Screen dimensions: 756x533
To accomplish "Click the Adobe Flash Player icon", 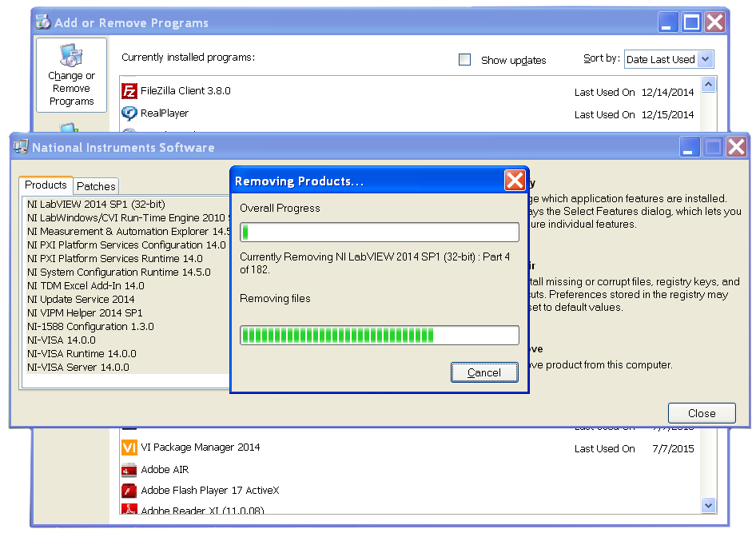I will point(129,491).
